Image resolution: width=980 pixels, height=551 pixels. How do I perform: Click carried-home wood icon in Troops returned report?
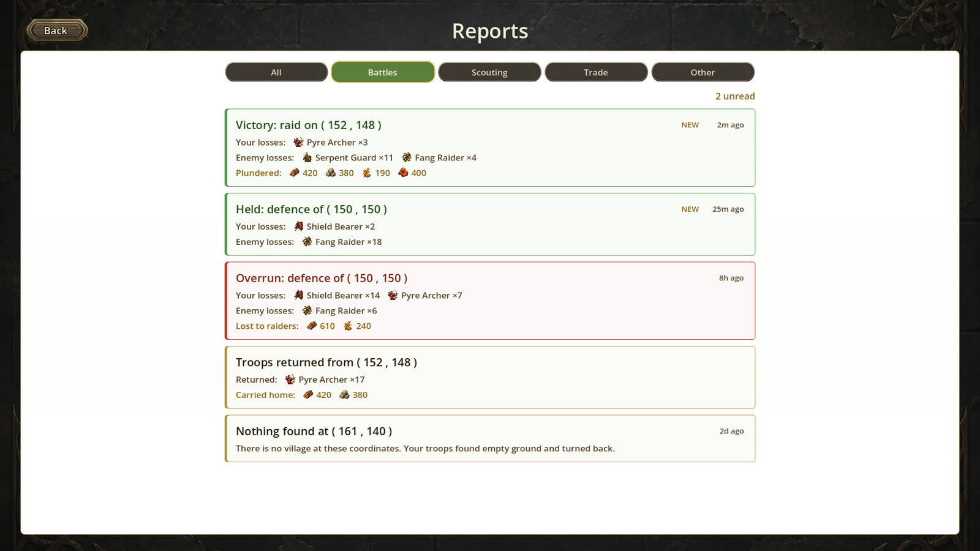308,395
